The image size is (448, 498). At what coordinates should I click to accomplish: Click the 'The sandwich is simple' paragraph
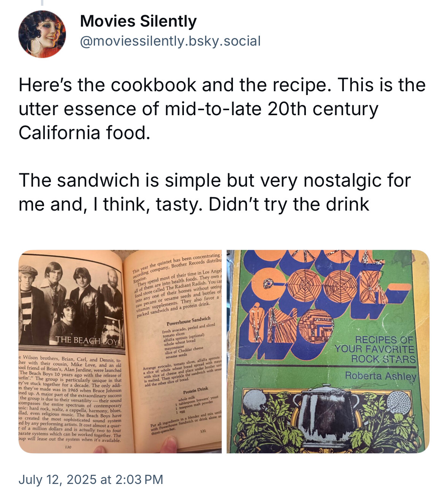coord(215,192)
